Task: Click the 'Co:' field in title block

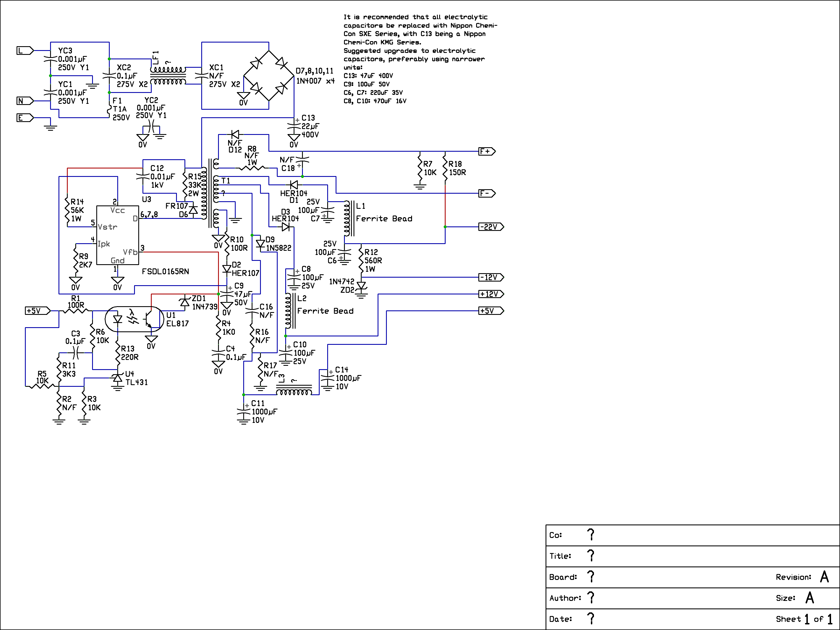Action: [693, 535]
